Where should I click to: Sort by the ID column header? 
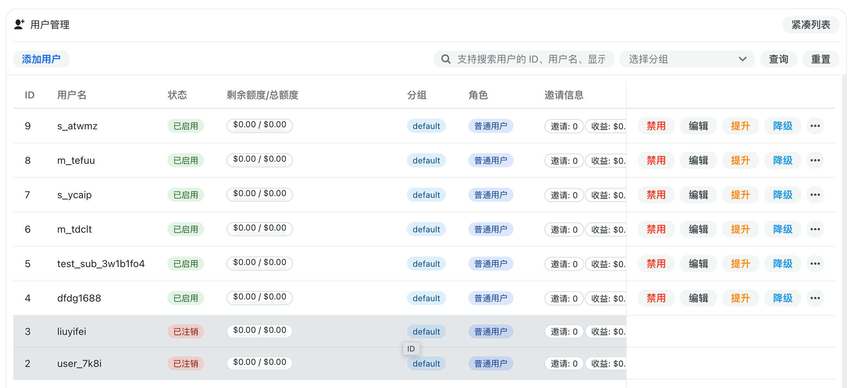tap(30, 95)
